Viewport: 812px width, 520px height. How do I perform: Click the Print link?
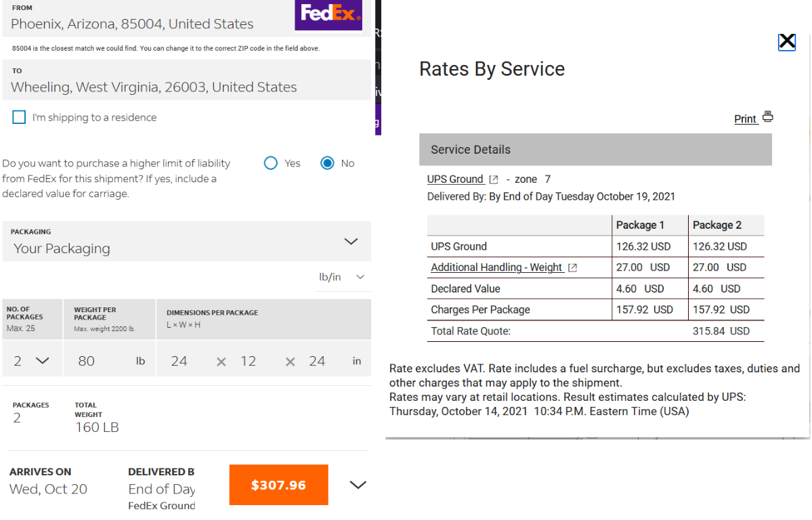coord(745,119)
